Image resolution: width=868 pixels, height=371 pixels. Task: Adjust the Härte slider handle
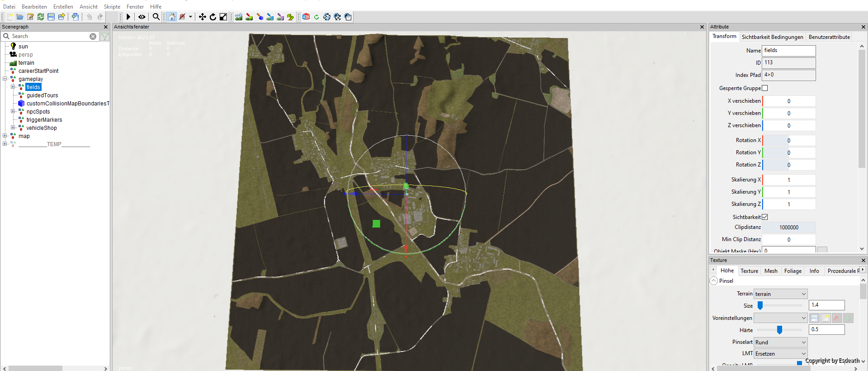(x=779, y=330)
